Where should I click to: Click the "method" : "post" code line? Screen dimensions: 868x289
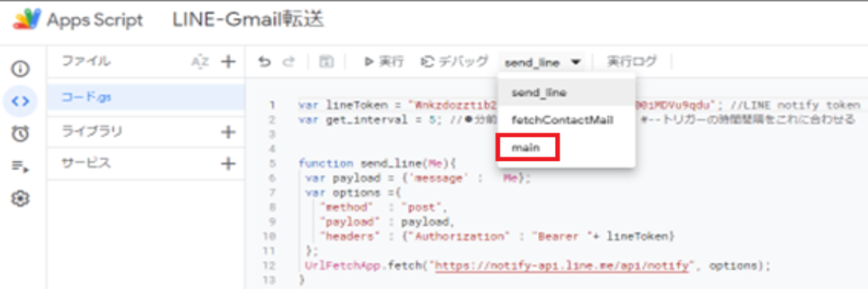[x=384, y=207]
